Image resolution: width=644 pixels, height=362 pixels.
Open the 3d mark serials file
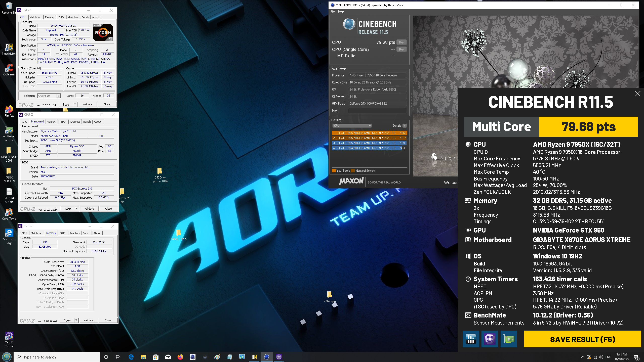[9, 196]
